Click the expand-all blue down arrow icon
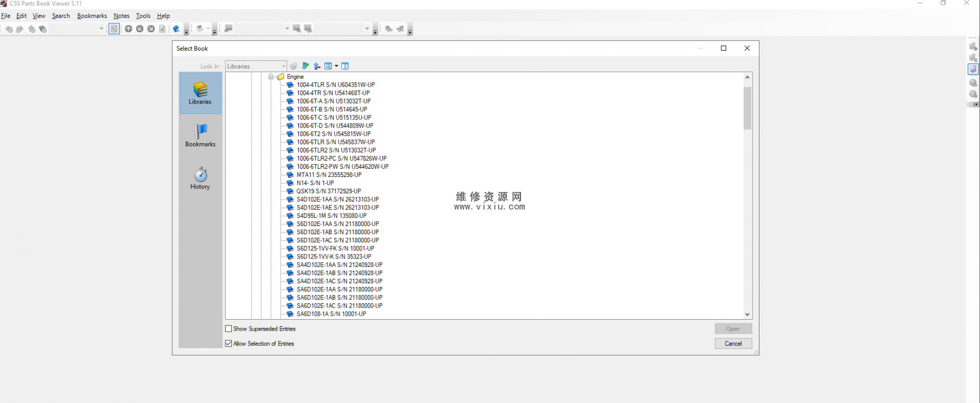Screen dimensions: 980x403 (305, 66)
